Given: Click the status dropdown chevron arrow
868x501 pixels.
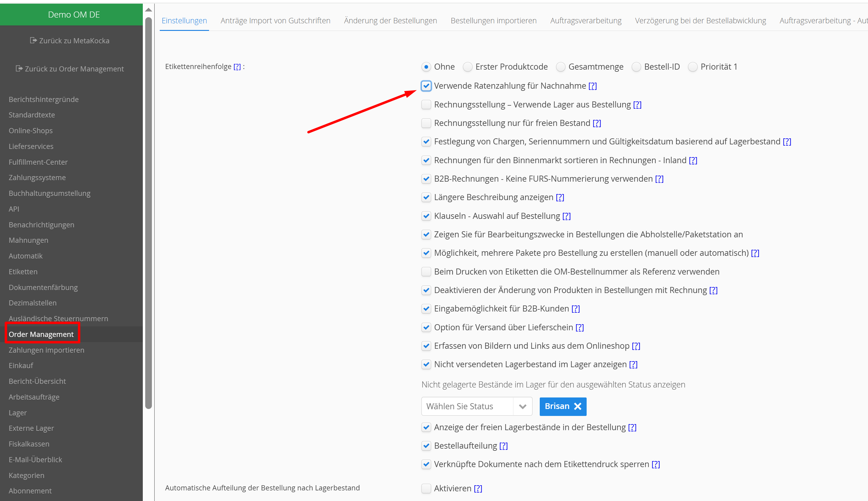Looking at the screenshot, I should (x=523, y=406).
